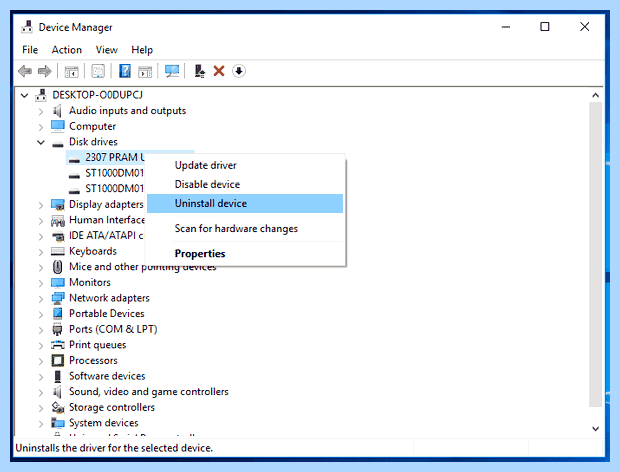The width and height of the screenshot is (620, 472).
Task: Select the IDE ATA/ATAPI controllers row
Action: pyautogui.click(x=106, y=236)
